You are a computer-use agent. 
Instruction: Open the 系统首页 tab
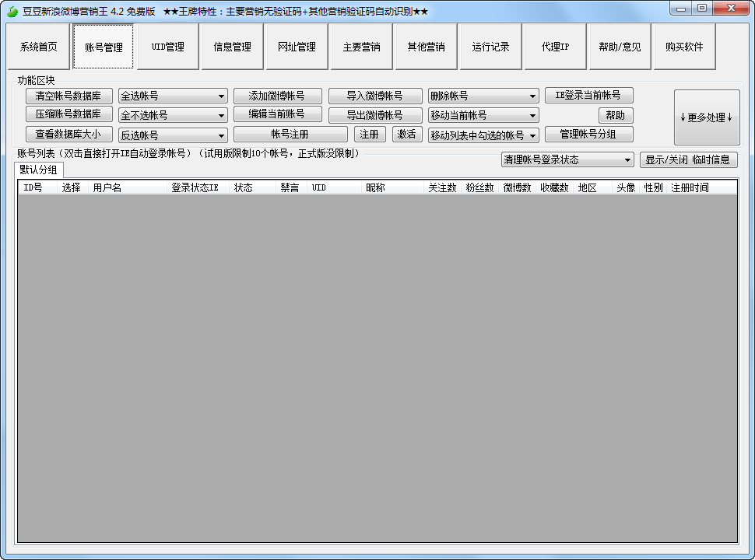38,47
